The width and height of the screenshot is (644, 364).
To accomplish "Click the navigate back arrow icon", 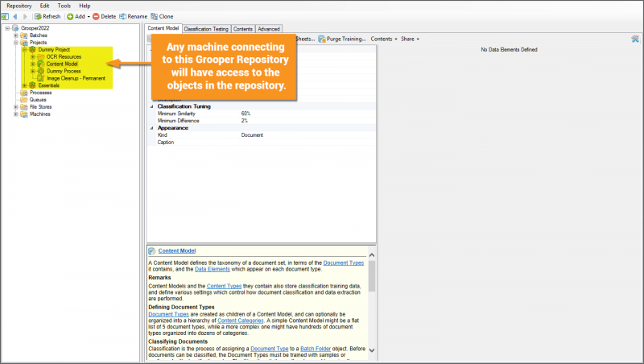I will point(15,16).
